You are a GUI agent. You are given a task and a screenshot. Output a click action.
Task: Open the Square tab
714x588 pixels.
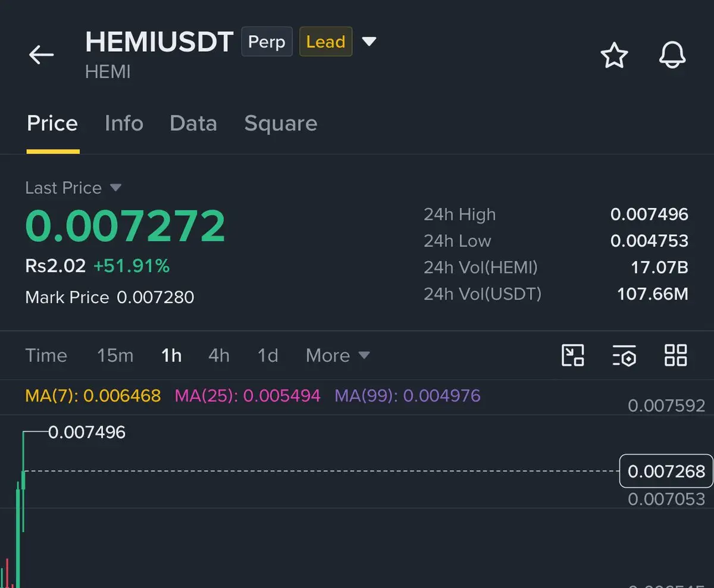tap(281, 124)
